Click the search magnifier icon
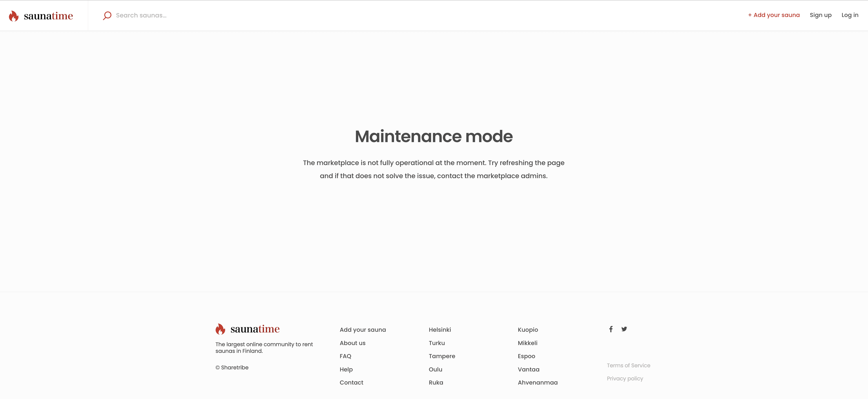This screenshot has height=399, width=868. point(107,16)
